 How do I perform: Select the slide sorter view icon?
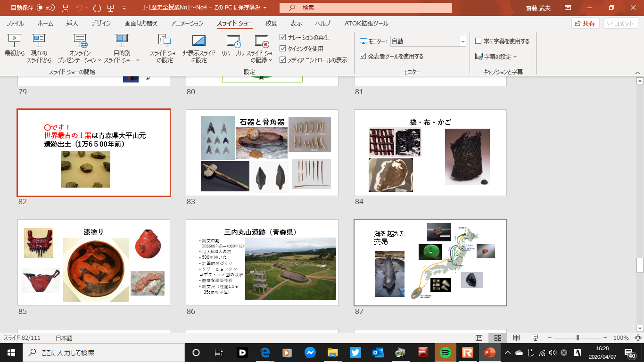[497, 338]
